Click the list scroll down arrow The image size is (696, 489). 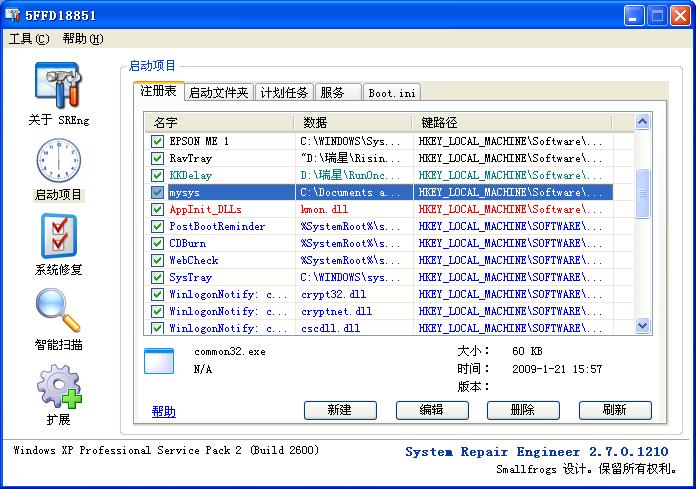642,326
